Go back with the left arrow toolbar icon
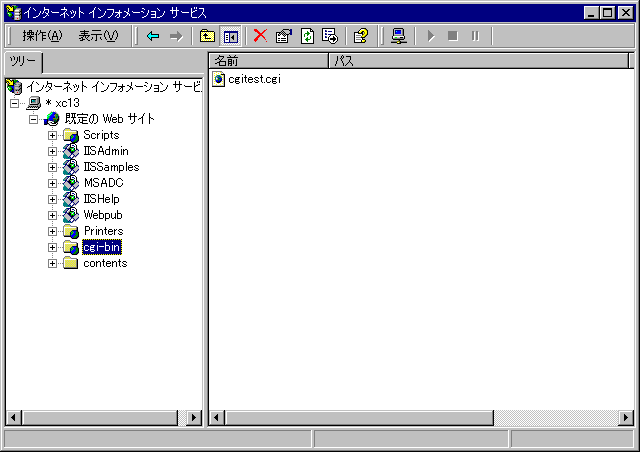This screenshot has width=640, height=452. coord(153,36)
